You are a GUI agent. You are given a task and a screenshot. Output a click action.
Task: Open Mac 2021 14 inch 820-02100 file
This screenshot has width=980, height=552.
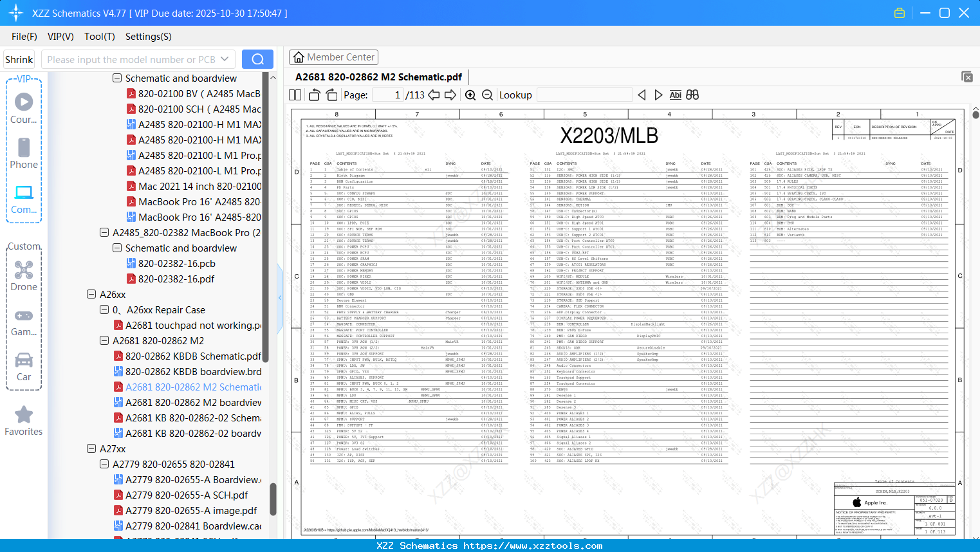[194, 186]
